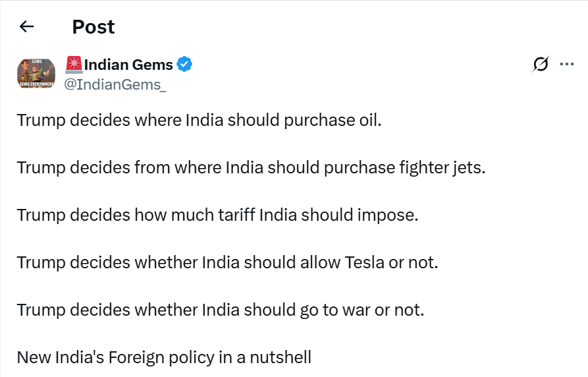Click the word "Tesla" in the post
Viewport: 588px width, 377px height.
364,263
